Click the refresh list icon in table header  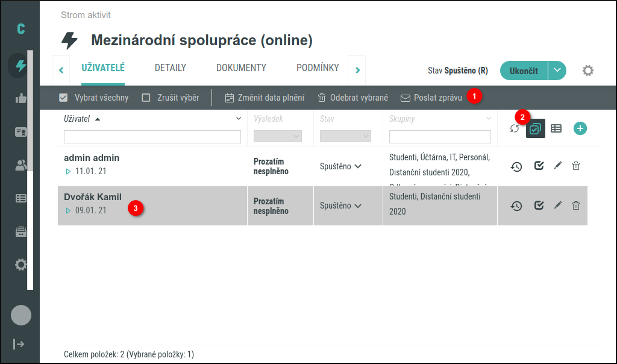[x=514, y=128]
